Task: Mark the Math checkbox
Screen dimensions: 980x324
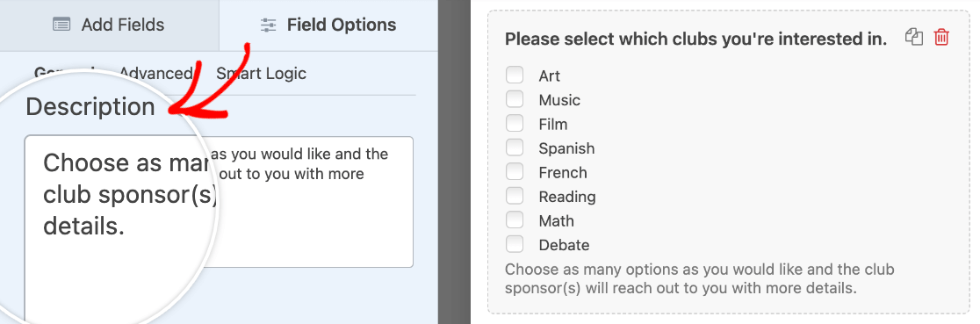Action: (515, 220)
